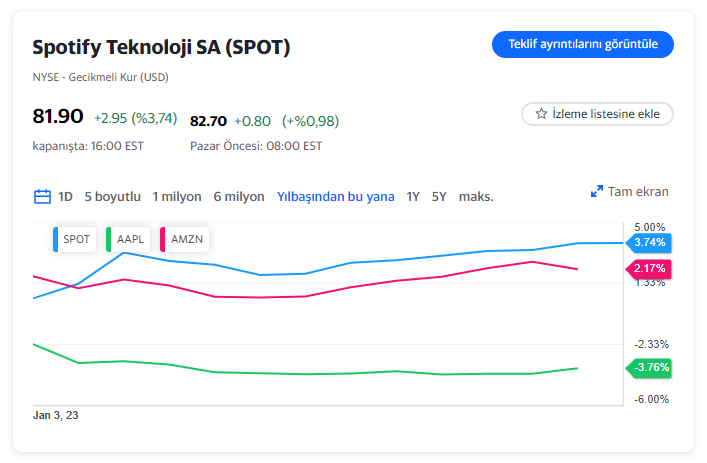Click the '(+%0,98)' percent change
This screenshot has width=707, height=463.
point(311,121)
